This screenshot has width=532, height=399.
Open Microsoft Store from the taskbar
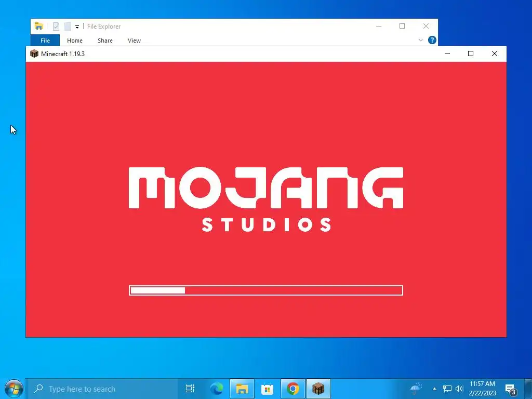(x=268, y=389)
